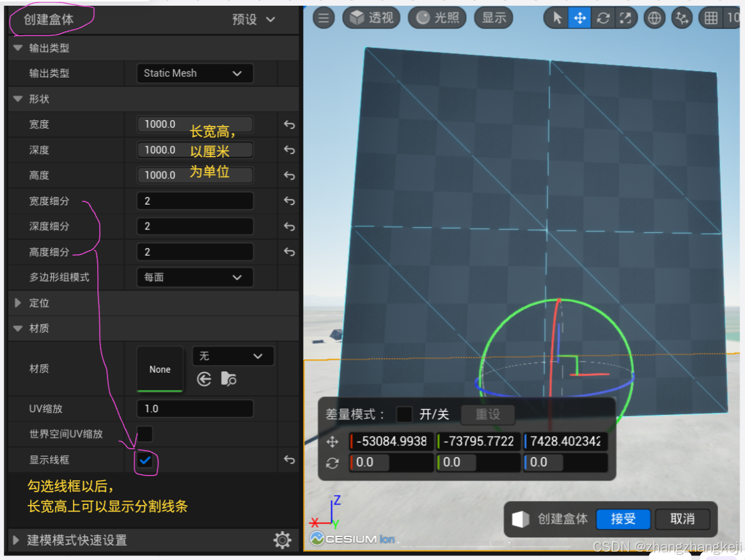Image resolution: width=745 pixels, height=560 pixels.
Task: Toggle surface snapping icon
Action: click(x=682, y=18)
